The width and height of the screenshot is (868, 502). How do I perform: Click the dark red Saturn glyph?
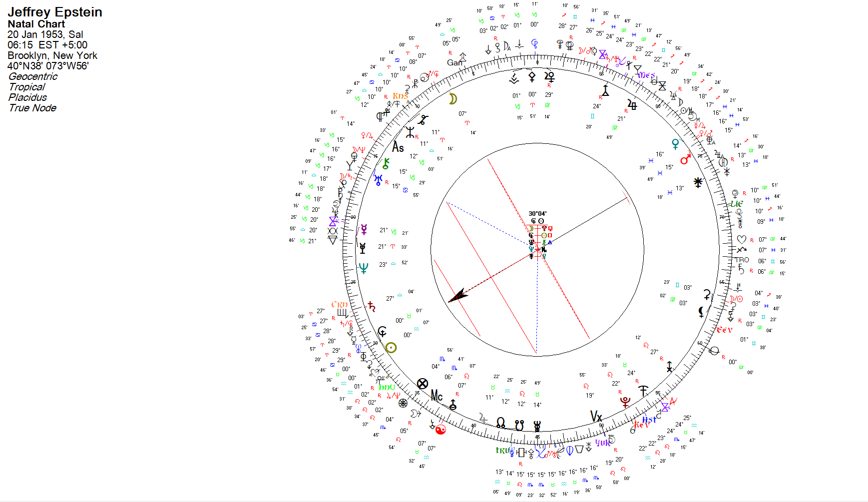(x=372, y=306)
